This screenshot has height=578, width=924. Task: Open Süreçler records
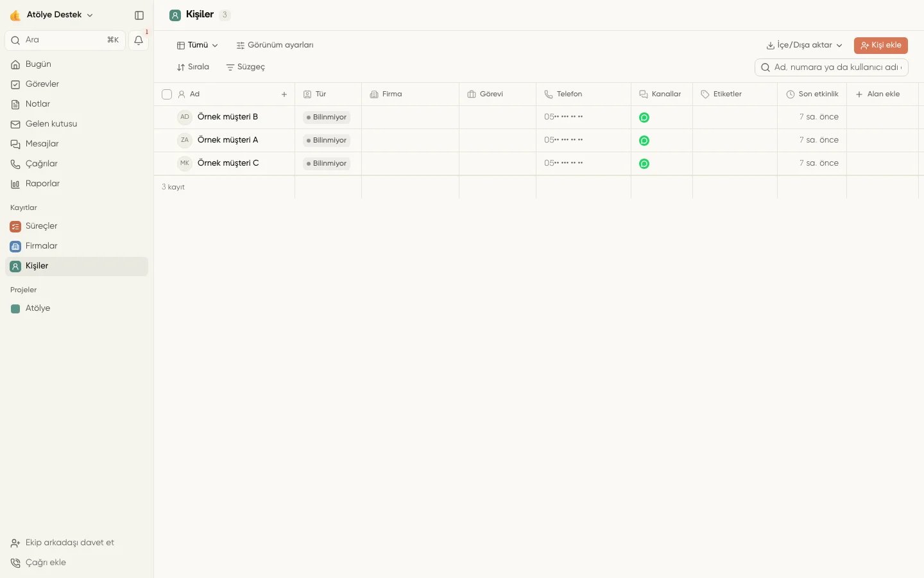tap(76, 226)
